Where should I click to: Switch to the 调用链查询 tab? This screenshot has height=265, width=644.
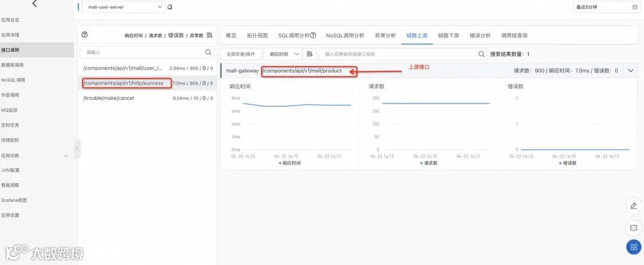[514, 36]
